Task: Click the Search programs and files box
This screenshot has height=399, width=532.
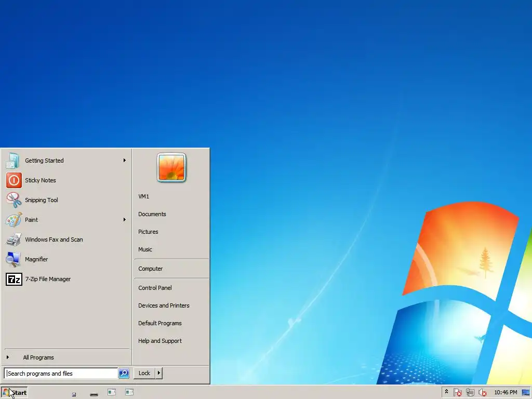Action: pos(61,373)
